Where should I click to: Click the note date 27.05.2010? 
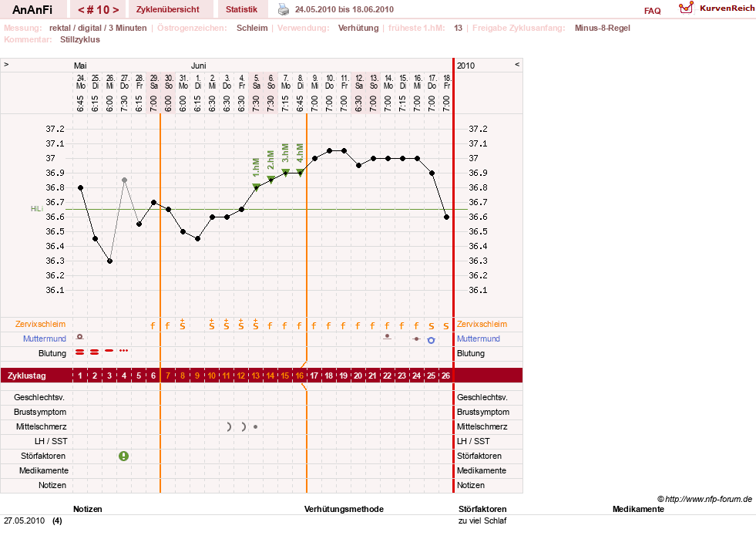24,520
